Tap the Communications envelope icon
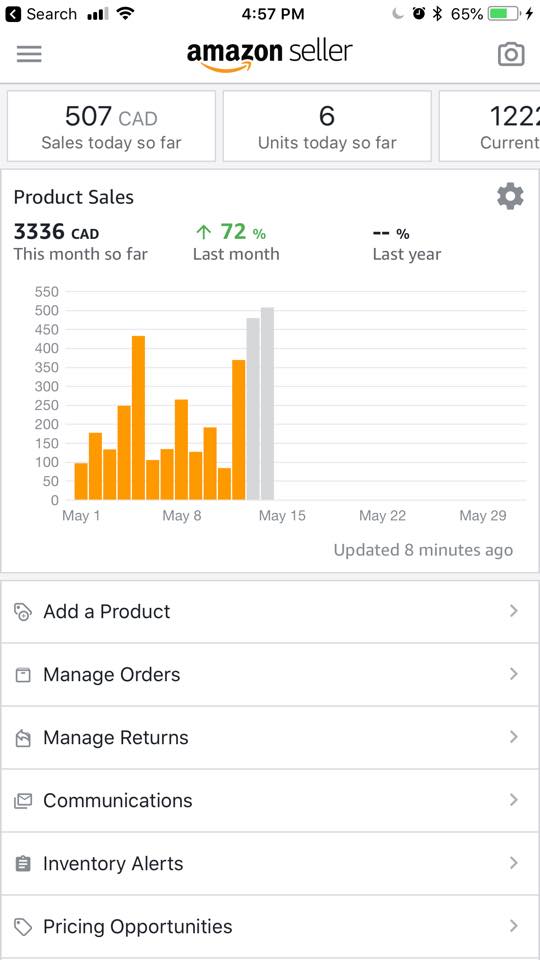 click(x=23, y=801)
